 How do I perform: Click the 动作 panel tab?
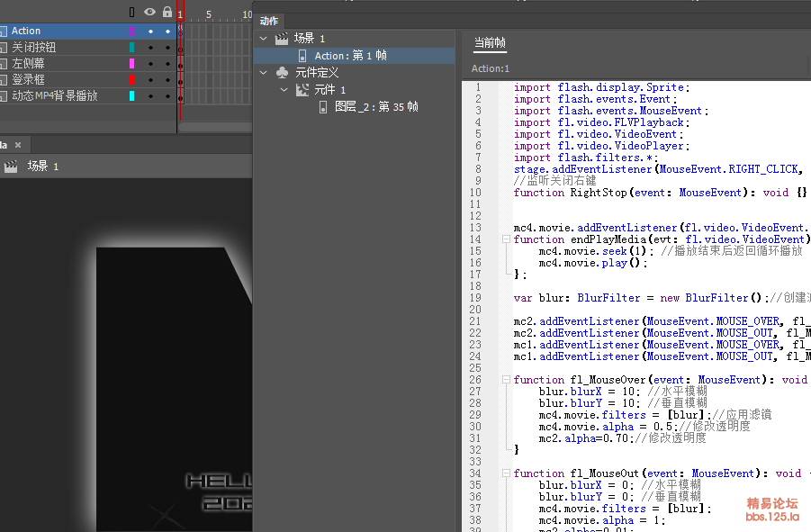tap(269, 21)
